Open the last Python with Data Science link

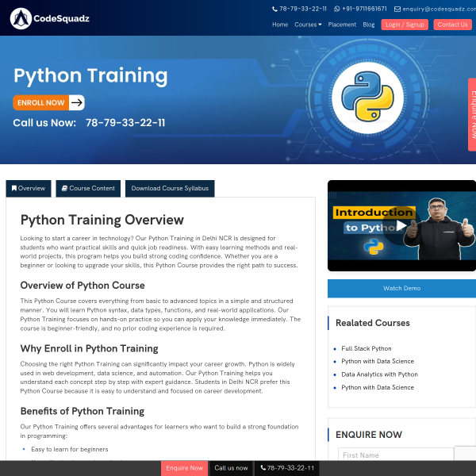378,387
